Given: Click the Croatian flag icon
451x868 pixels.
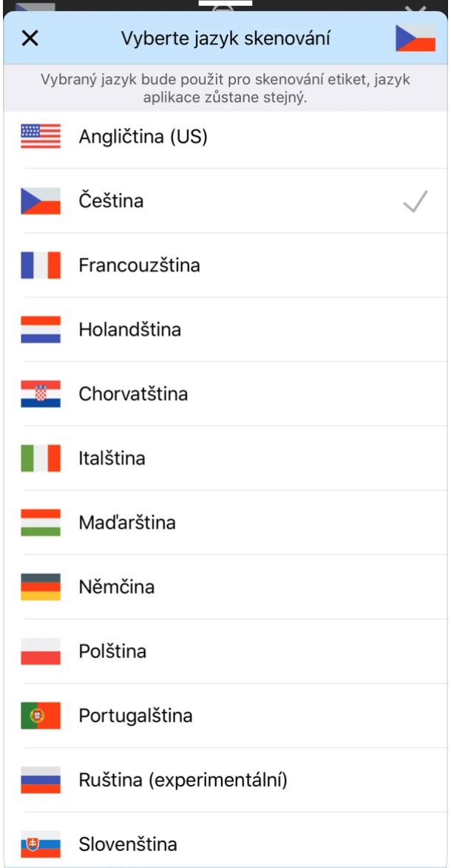Looking at the screenshot, I should pos(41,394).
